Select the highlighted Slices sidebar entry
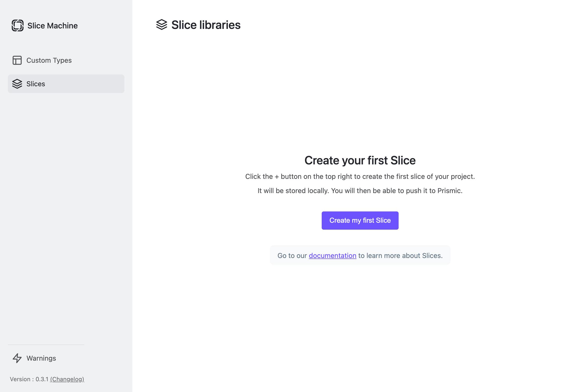588x392 pixels. 66,84
